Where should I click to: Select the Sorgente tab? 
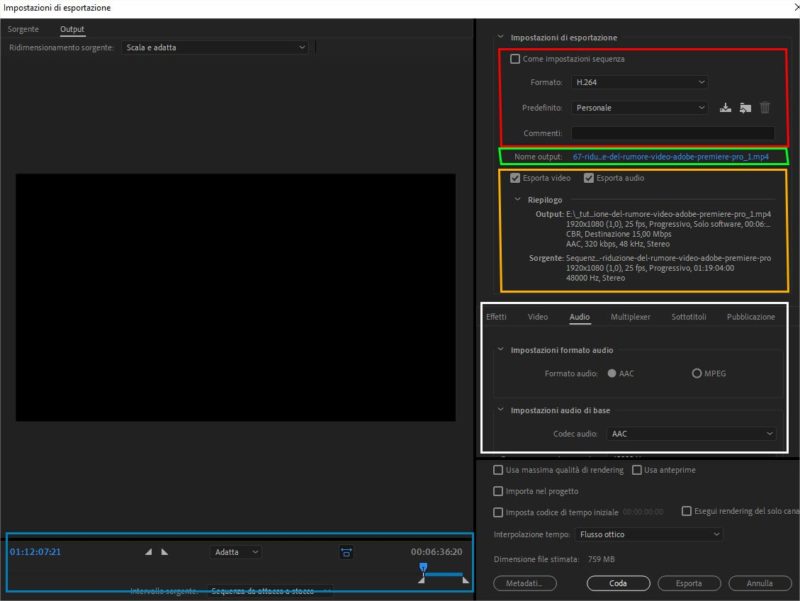(x=22, y=31)
